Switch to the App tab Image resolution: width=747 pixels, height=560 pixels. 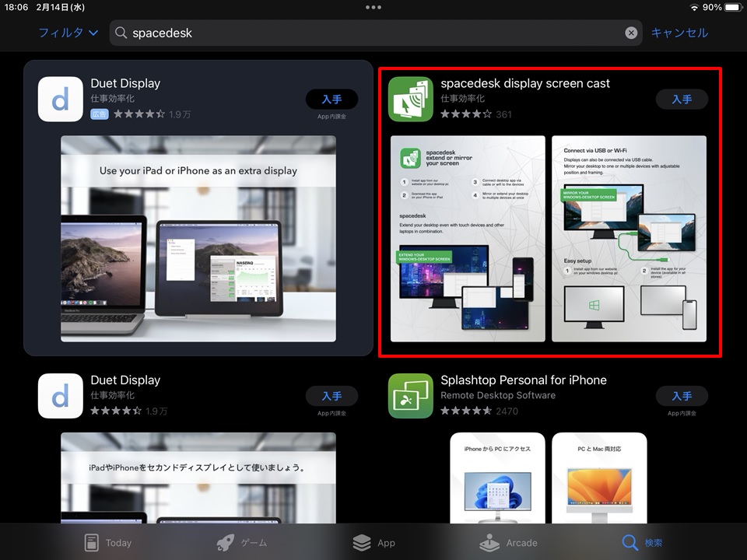[x=374, y=542]
